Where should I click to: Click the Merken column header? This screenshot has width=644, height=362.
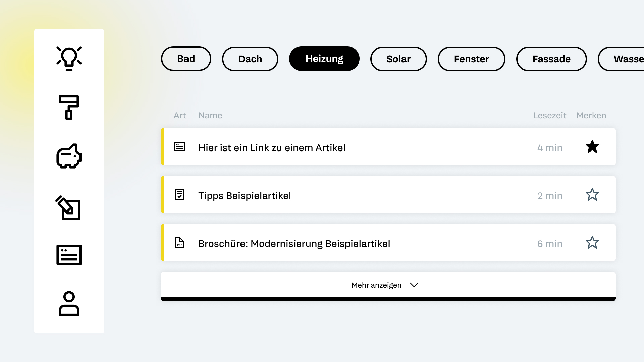591,116
